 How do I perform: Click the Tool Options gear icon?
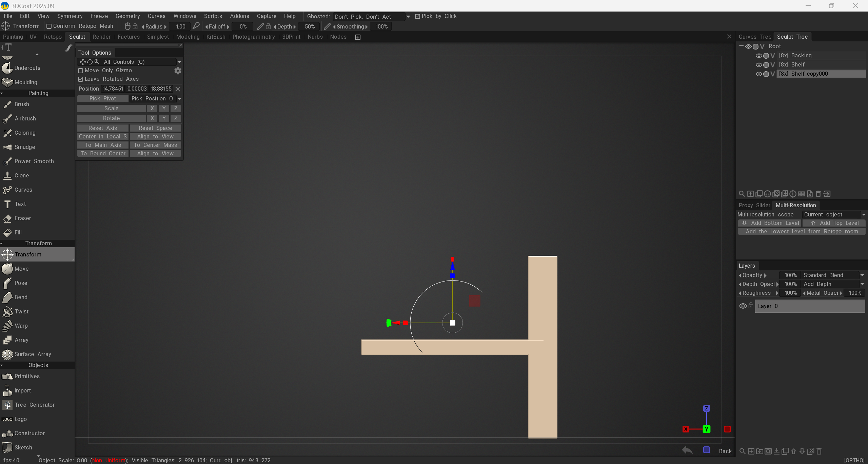[178, 71]
